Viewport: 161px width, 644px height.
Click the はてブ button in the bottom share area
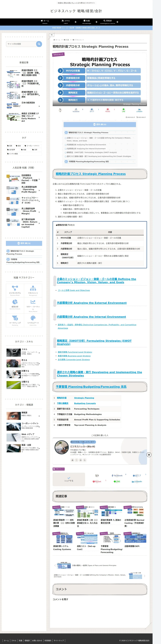[137, 476]
